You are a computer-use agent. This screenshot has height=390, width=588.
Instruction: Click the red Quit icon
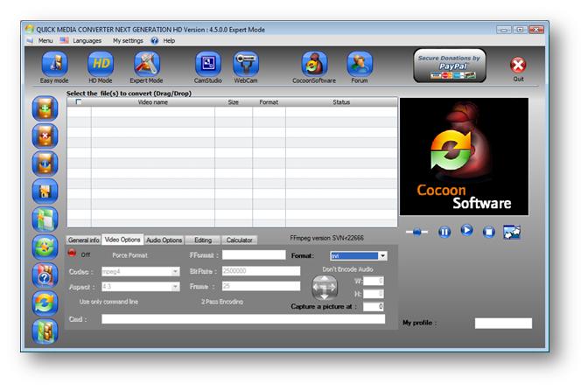[x=518, y=66]
